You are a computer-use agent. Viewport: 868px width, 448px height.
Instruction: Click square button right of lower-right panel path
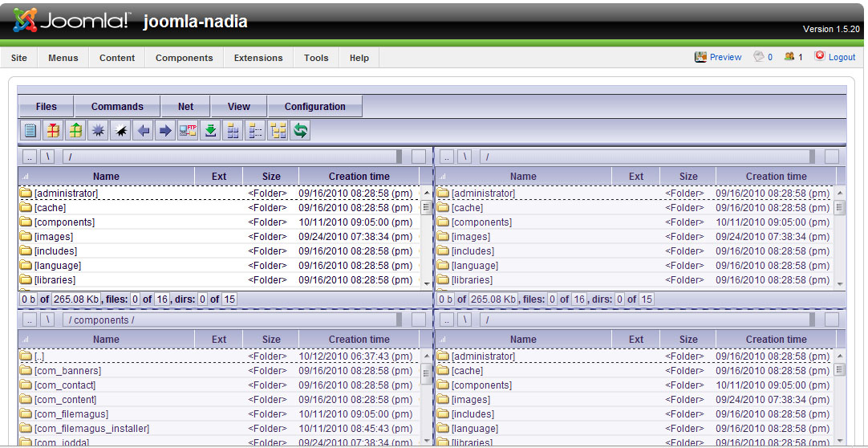(x=832, y=320)
